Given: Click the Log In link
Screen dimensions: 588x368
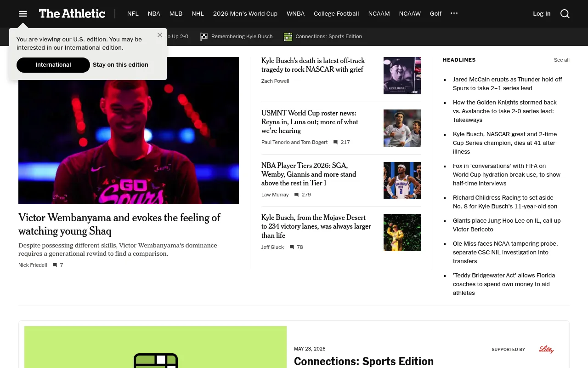Looking at the screenshot, I should pyautogui.click(x=542, y=14).
